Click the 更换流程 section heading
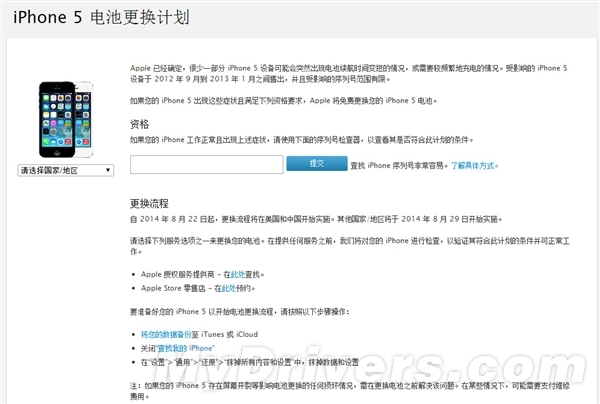This screenshot has width=600, height=404. point(149,204)
